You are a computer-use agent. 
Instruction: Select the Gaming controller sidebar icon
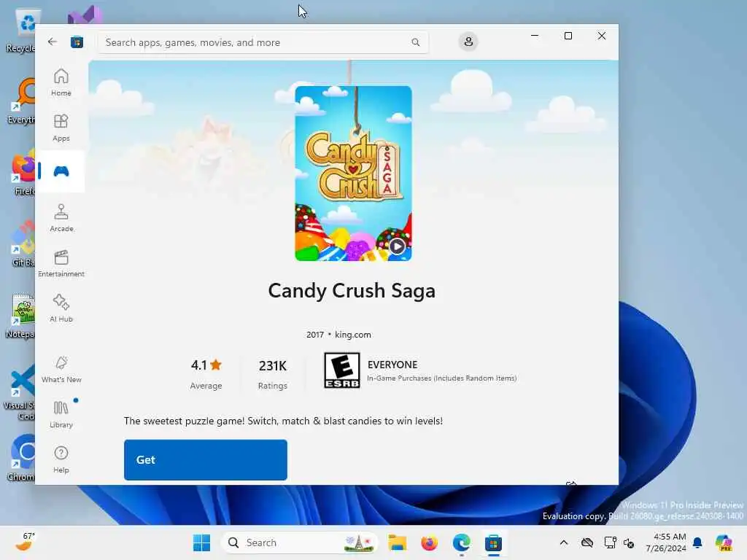tap(61, 171)
